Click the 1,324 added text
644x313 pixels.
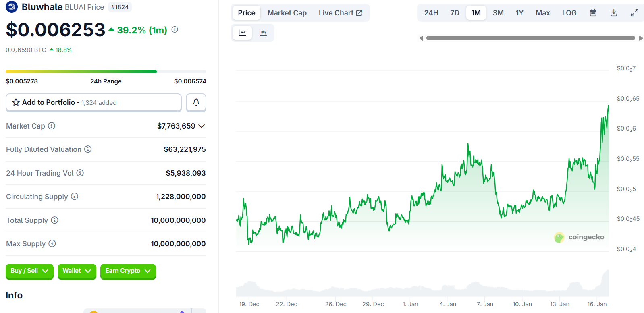click(x=99, y=103)
